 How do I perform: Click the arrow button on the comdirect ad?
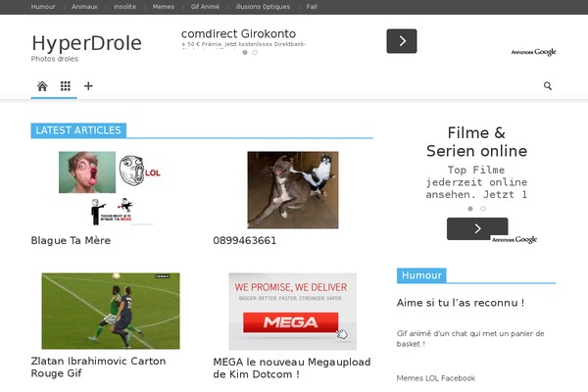[x=402, y=41]
